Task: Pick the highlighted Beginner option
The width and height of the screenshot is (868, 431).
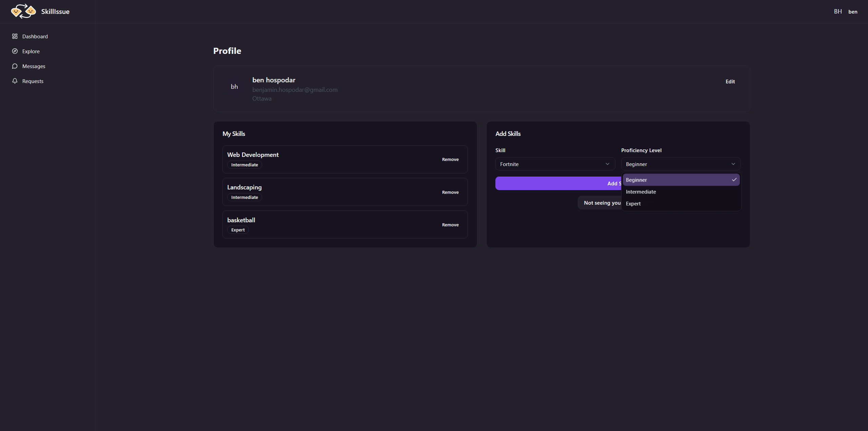Action: [636, 180]
